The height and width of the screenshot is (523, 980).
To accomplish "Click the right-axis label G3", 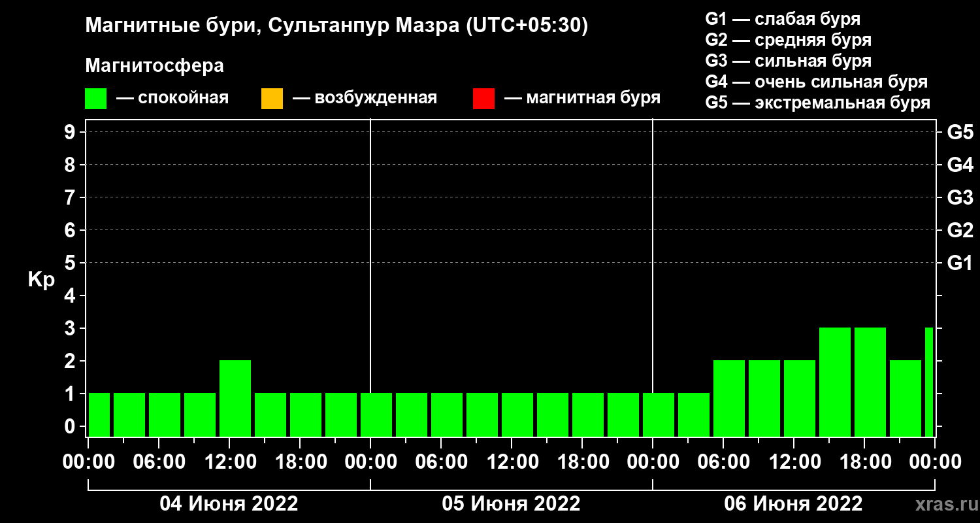I will point(960,197).
